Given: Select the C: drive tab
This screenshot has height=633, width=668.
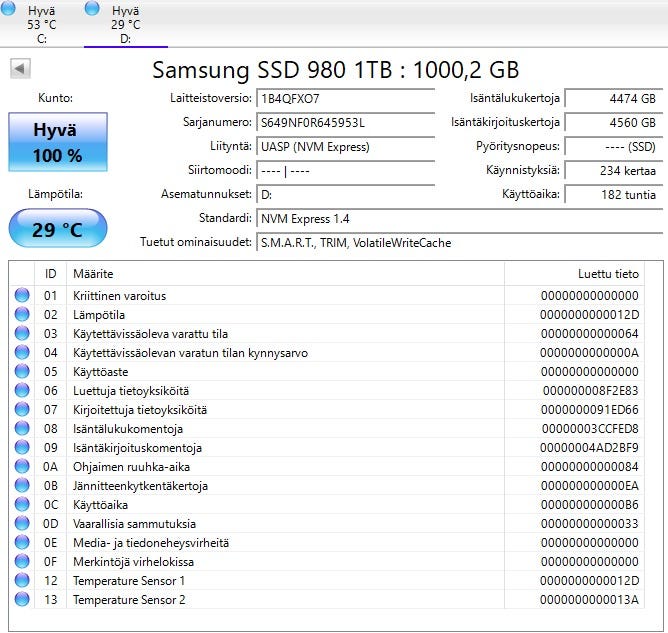Looking at the screenshot, I should point(42,23).
